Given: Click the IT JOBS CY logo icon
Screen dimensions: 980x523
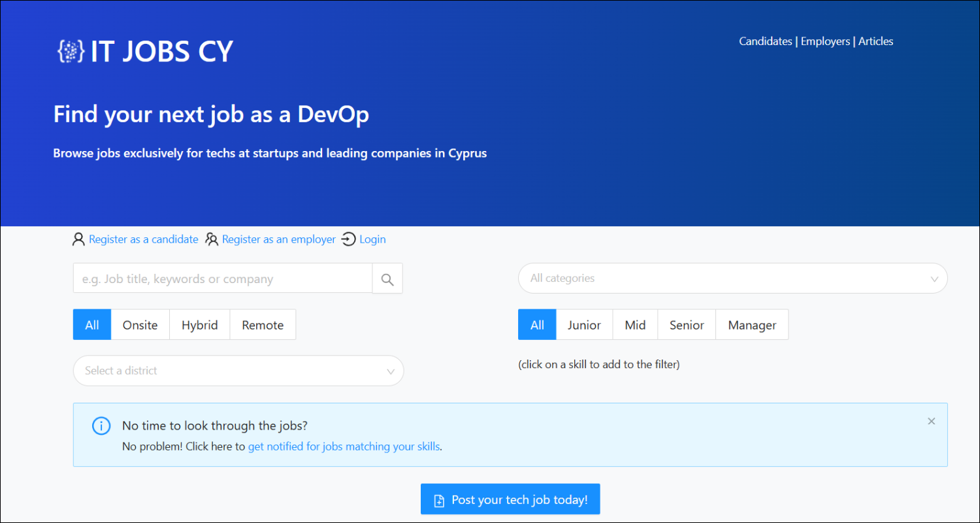Looking at the screenshot, I should tap(70, 51).
